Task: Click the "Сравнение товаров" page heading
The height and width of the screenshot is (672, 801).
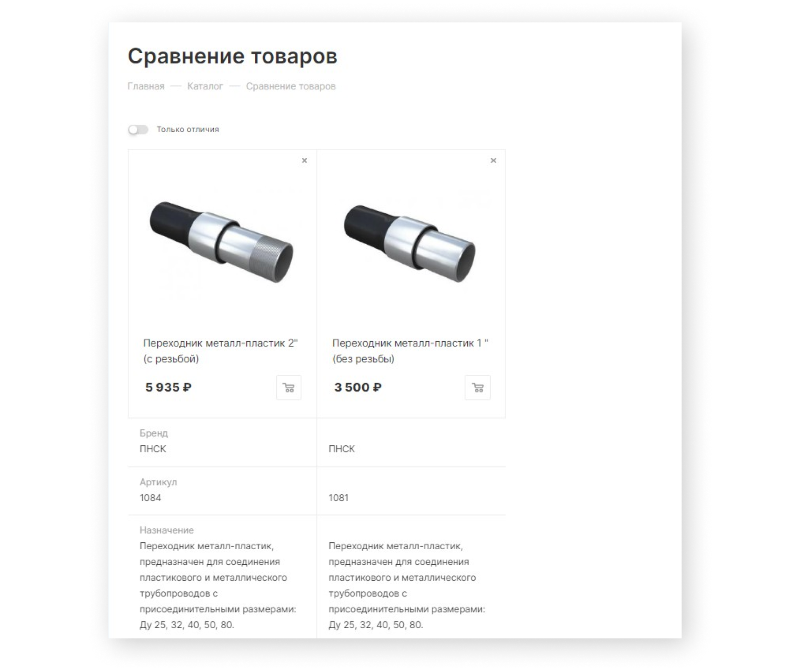Action: pos(232,56)
